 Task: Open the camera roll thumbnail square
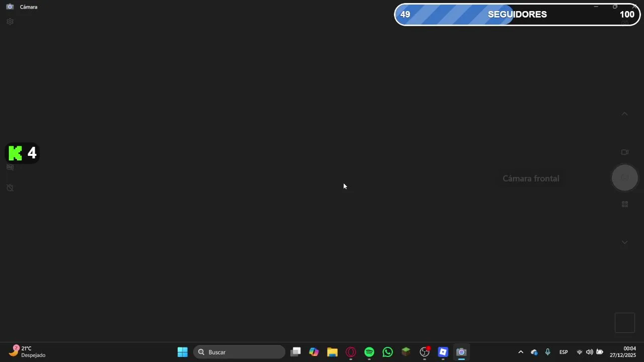point(625,323)
